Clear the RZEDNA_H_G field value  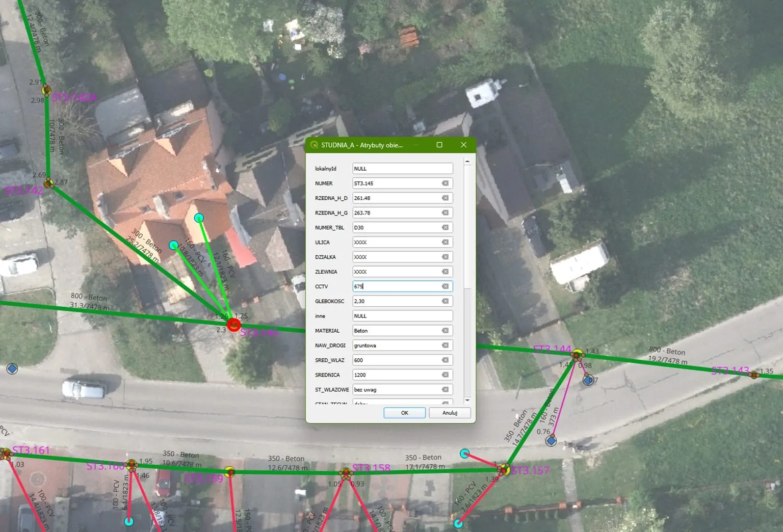click(445, 213)
